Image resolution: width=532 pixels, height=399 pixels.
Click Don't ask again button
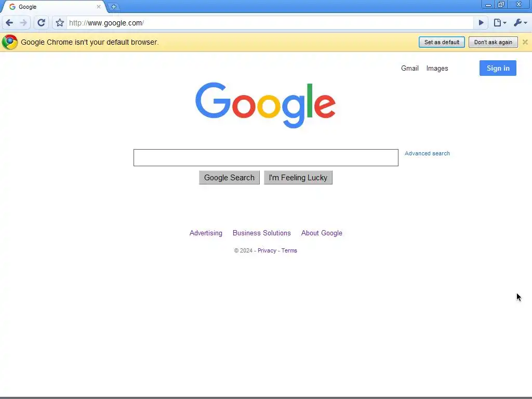(x=493, y=42)
